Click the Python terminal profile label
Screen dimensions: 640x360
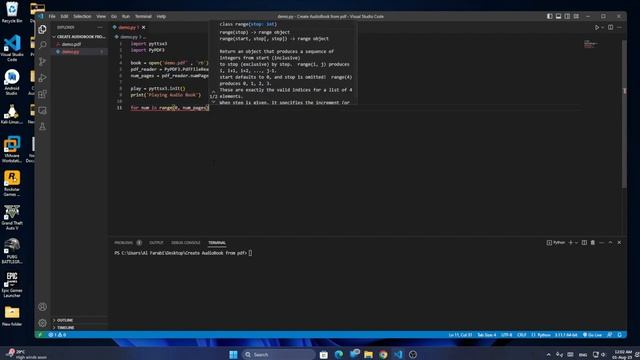click(556, 242)
